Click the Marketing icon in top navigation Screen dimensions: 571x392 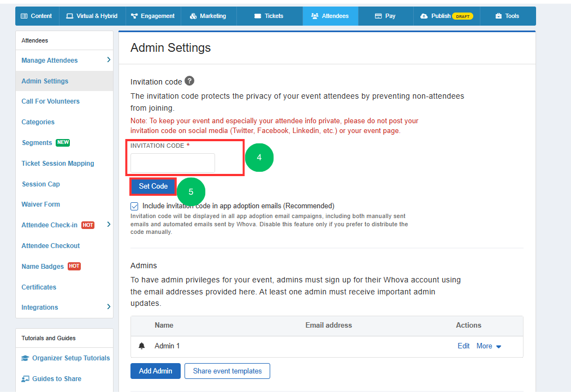click(193, 16)
